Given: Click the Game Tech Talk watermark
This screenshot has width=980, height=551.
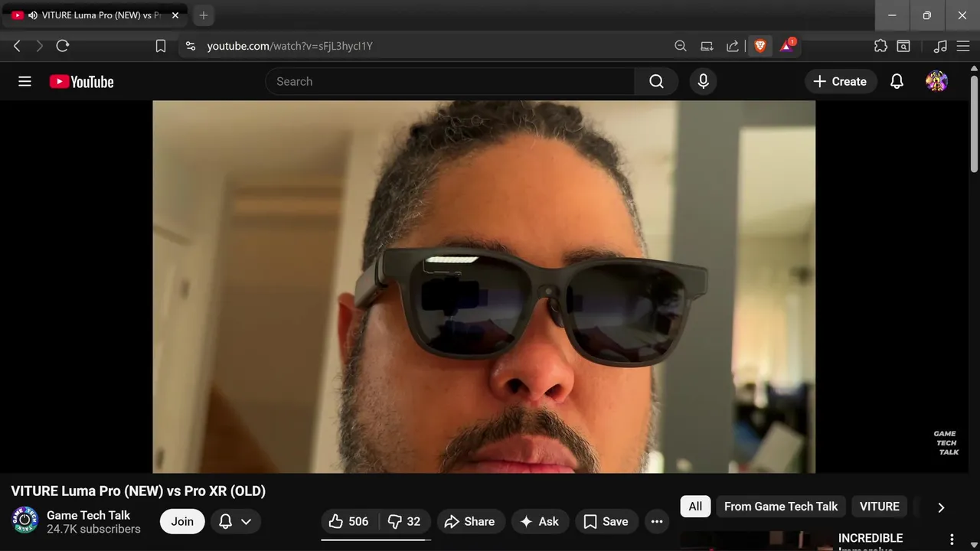Looking at the screenshot, I should pos(946,443).
